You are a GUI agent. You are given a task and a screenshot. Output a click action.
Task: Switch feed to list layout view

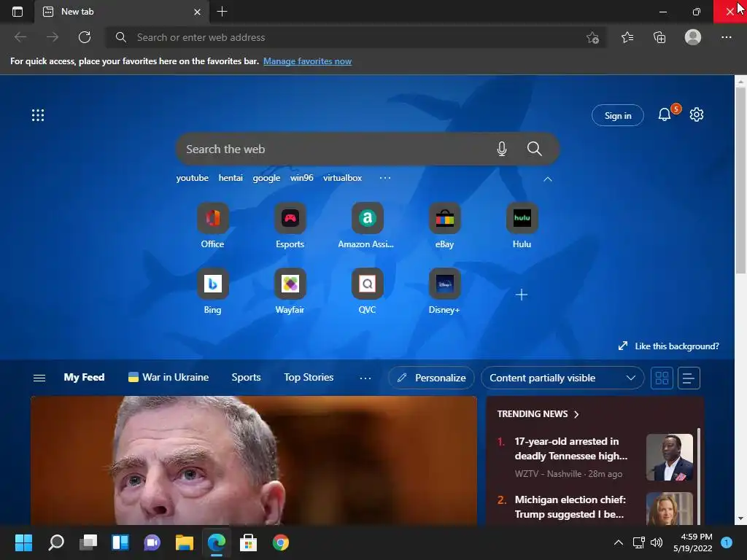[x=689, y=378]
